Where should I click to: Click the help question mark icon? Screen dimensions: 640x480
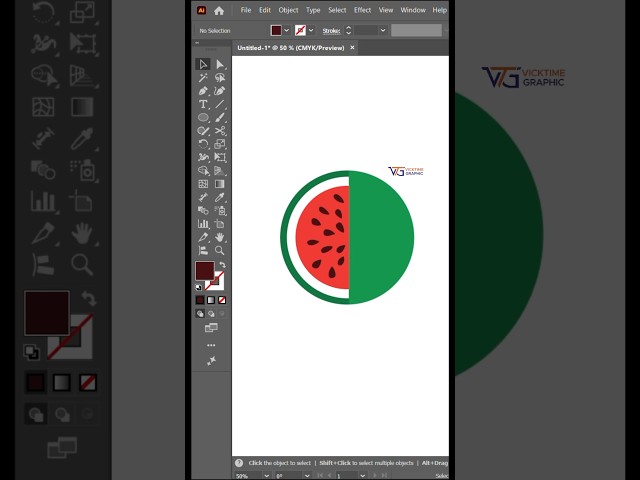tap(239, 463)
